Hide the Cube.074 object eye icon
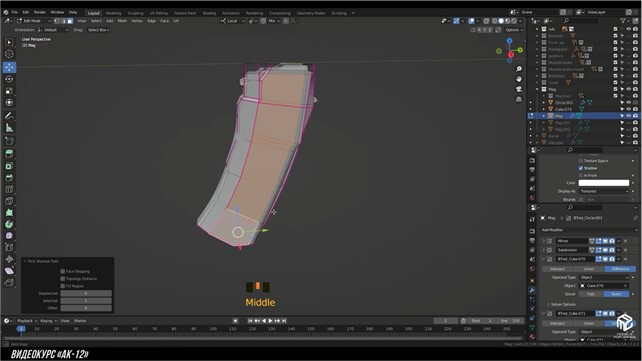The height and width of the screenshot is (361, 642). pyautogui.click(x=629, y=109)
